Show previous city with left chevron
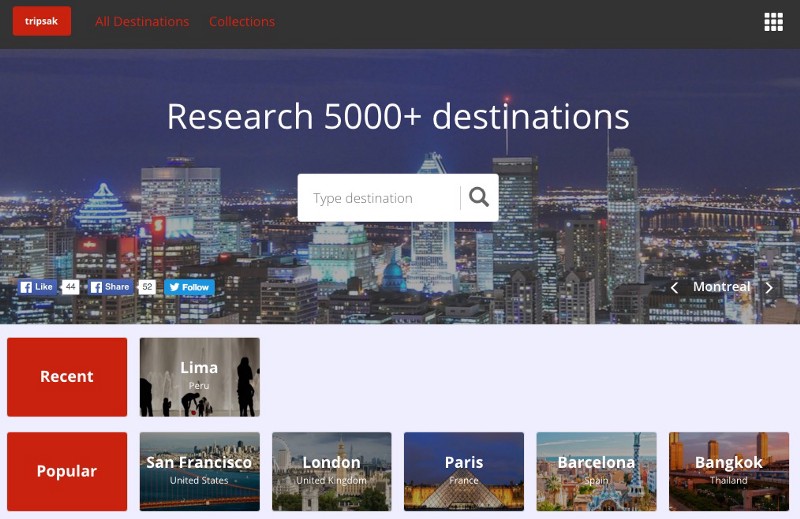Image resolution: width=800 pixels, height=519 pixels. point(674,288)
